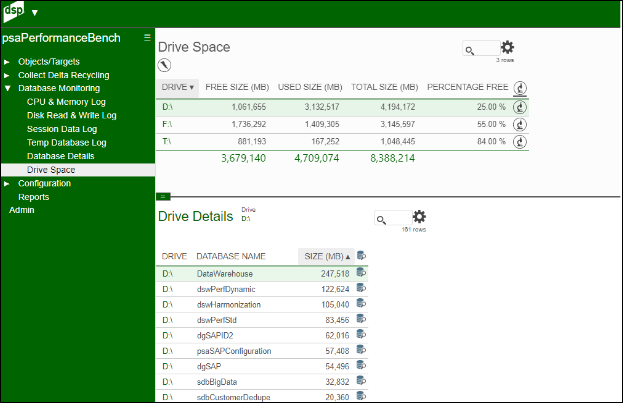
Task: Click database icon for dgSAP row
Action: click(x=361, y=365)
